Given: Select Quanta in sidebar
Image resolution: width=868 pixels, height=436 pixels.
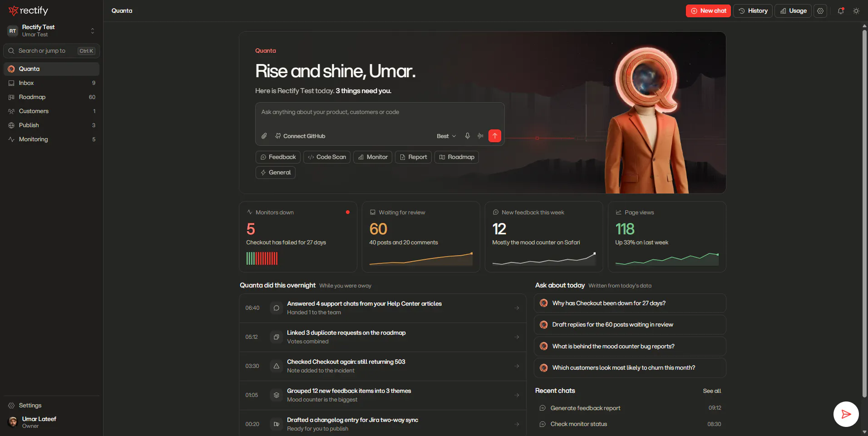Looking at the screenshot, I should click(x=51, y=69).
